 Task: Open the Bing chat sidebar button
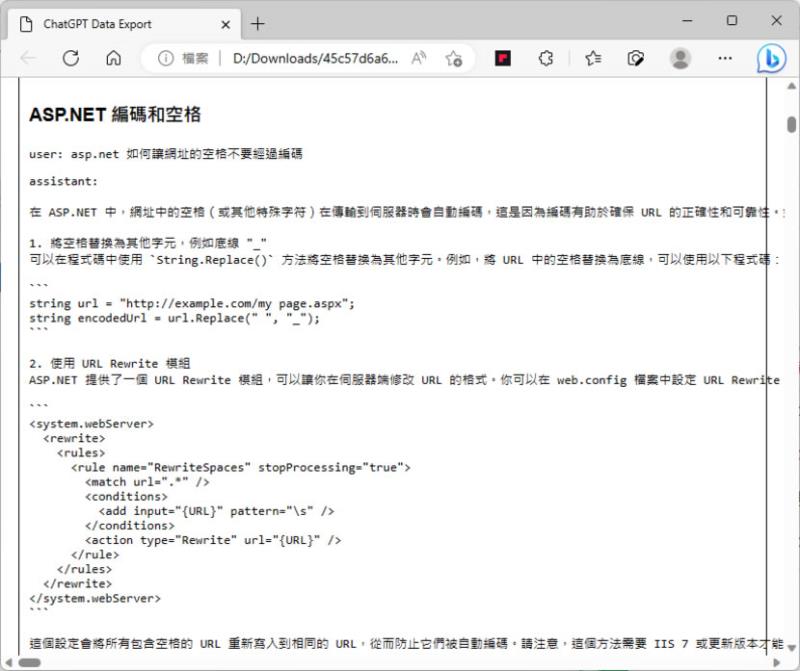tap(771, 59)
